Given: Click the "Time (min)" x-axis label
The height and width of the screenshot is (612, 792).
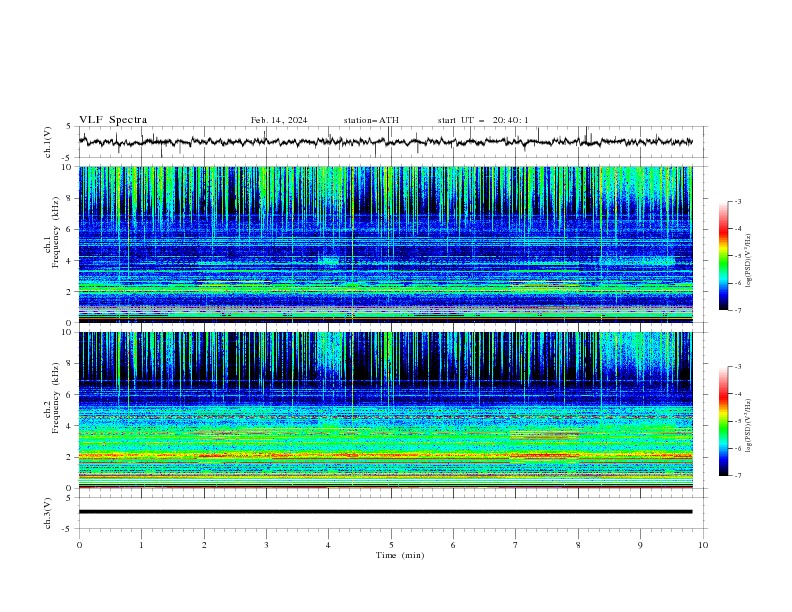Looking at the screenshot, I should 400,555.
